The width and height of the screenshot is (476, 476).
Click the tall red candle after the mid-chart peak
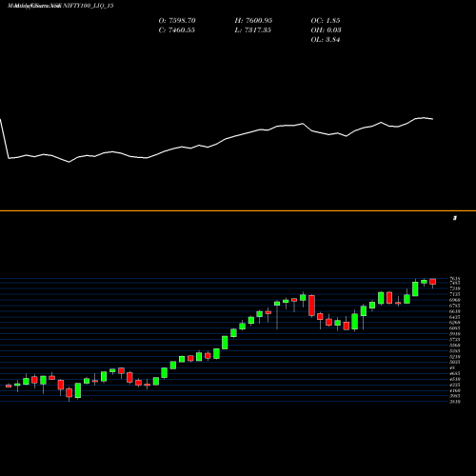coord(311,306)
